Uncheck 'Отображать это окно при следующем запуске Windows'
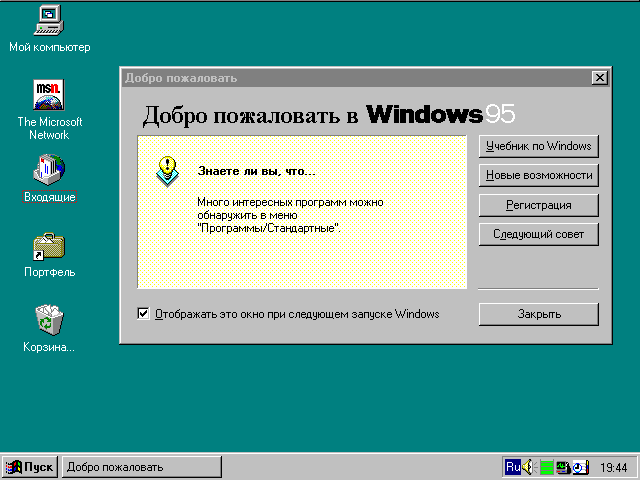640x480 pixels. point(143,314)
